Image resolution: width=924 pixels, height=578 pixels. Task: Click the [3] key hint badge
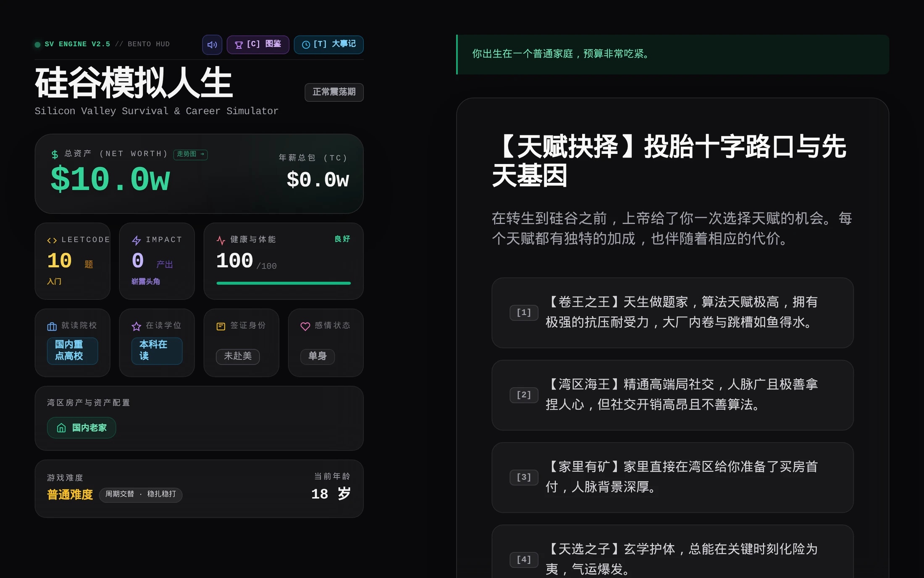tap(524, 478)
